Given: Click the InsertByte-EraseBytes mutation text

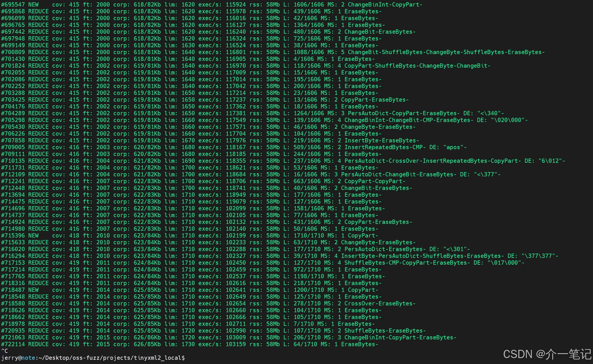Looking at the screenshot, I should click(381, 140).
